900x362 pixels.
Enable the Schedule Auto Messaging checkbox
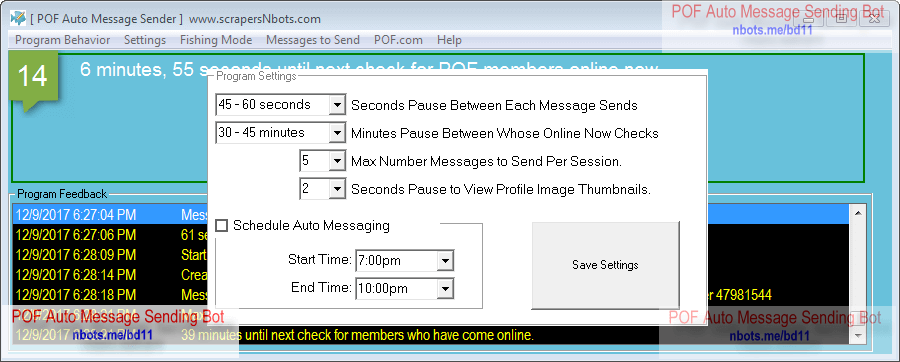point(222,225)
